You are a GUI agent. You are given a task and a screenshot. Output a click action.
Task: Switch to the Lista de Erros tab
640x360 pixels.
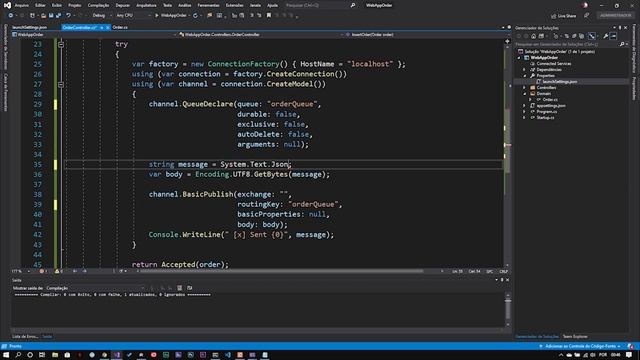[25, 337]
